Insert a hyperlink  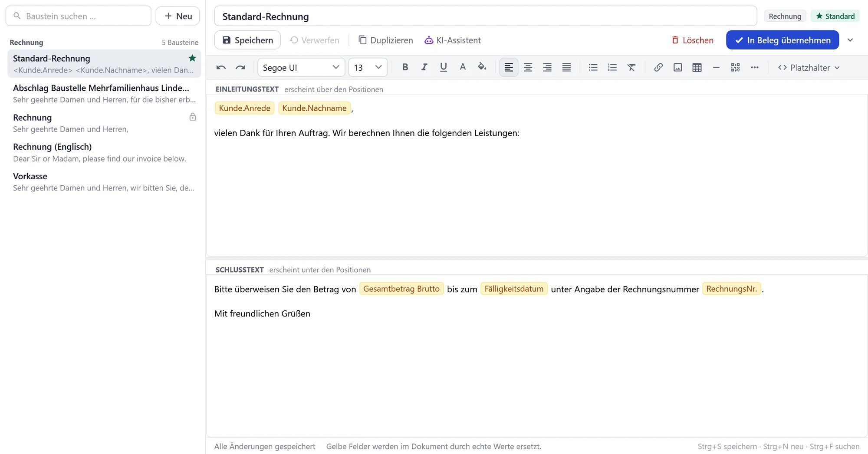658,67
